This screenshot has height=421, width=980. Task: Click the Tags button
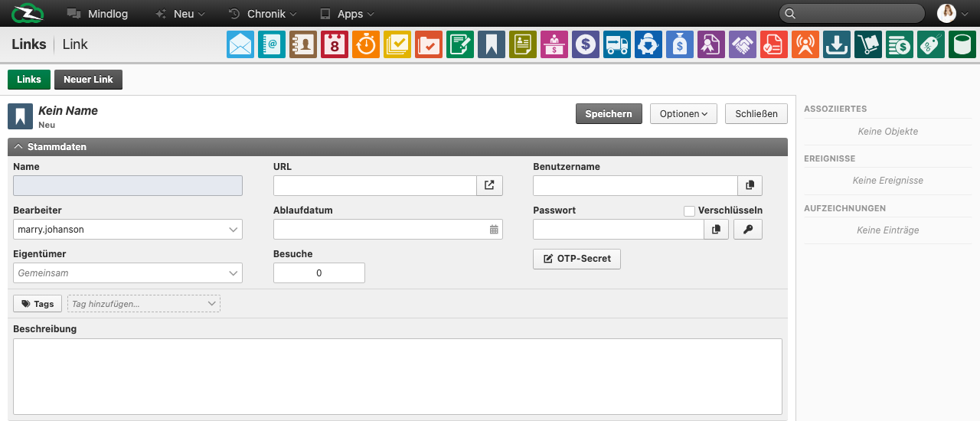[x=38, y=304]
